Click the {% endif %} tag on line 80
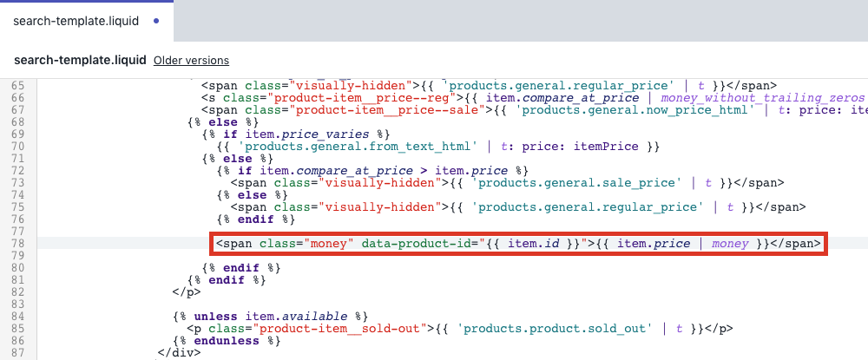Screen dimensions: 868x360 241,268
